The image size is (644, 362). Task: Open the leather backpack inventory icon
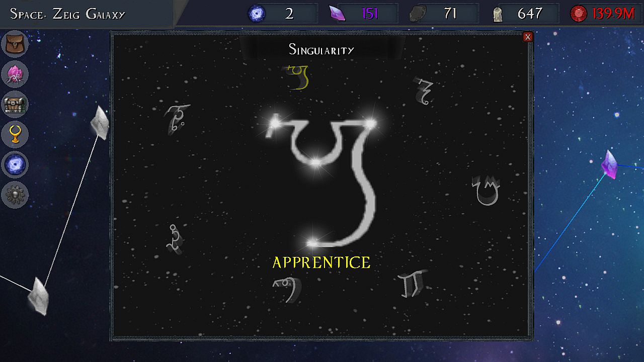pyautogui.click(x=15, y=44)
